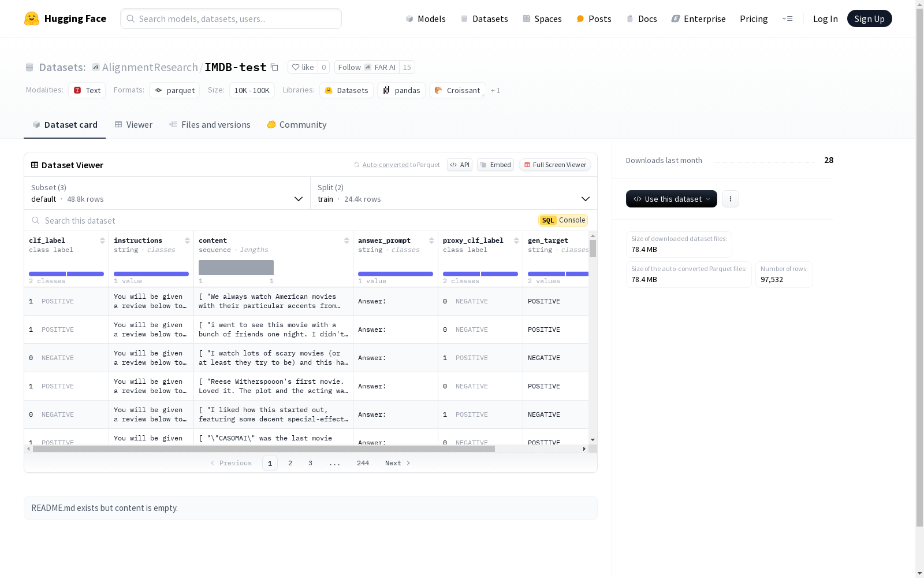The height and width of the screenshot is (578, 924).
Task: Click the AlignmentResearch organization avatar icon
Action: pos(96,67)
